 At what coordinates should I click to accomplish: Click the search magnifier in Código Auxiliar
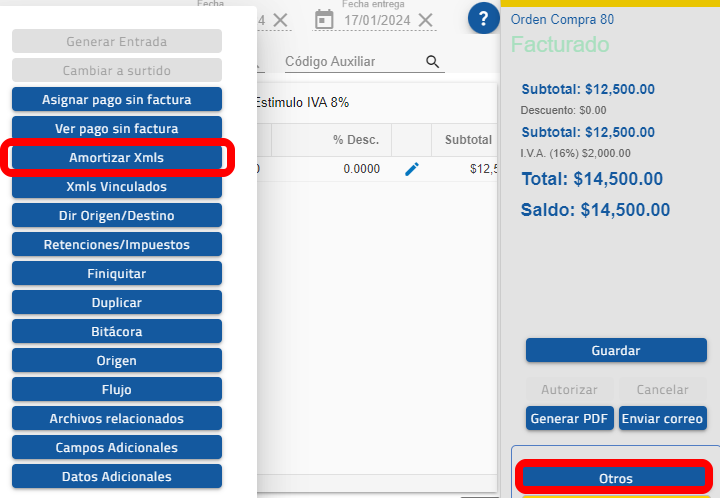(433, 62)
